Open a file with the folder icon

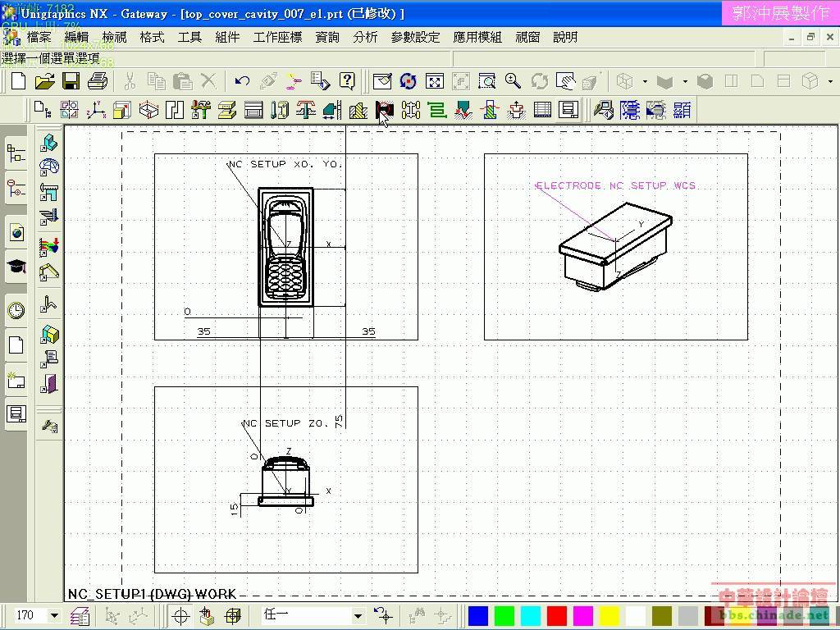tap(44, 80)
